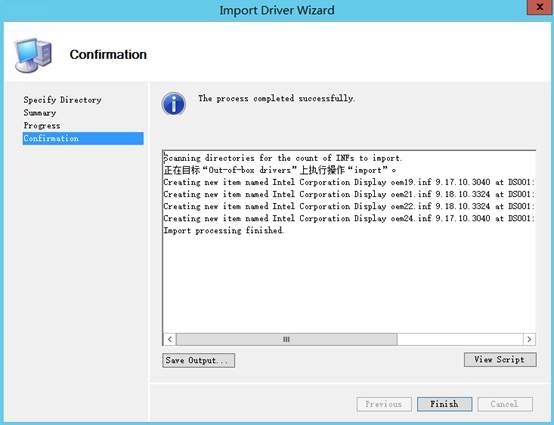
Task: Click the oem19.inf output line
Action: 349,182
